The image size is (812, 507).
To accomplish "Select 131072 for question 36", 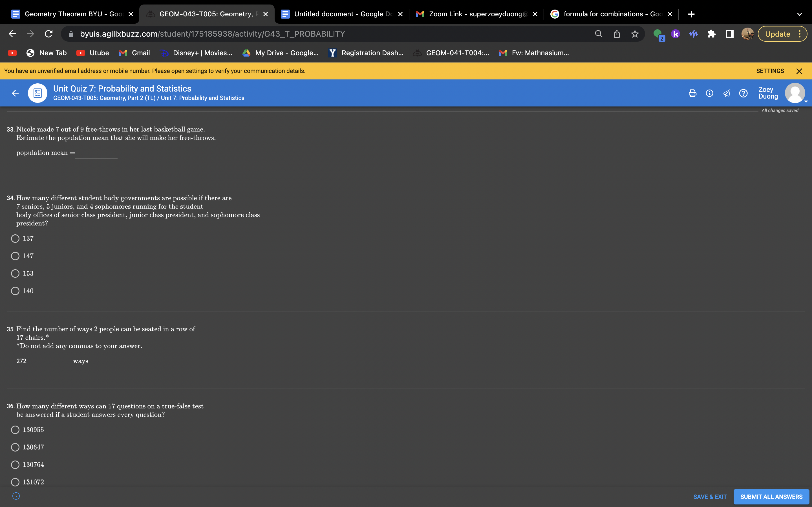I will click(15, 482).
